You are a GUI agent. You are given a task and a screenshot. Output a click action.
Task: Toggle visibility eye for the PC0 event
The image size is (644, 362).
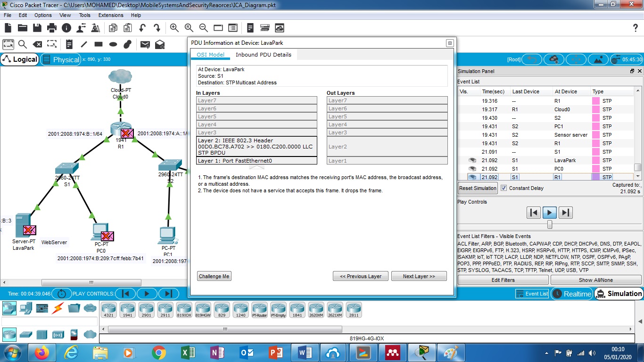[472, 169]
